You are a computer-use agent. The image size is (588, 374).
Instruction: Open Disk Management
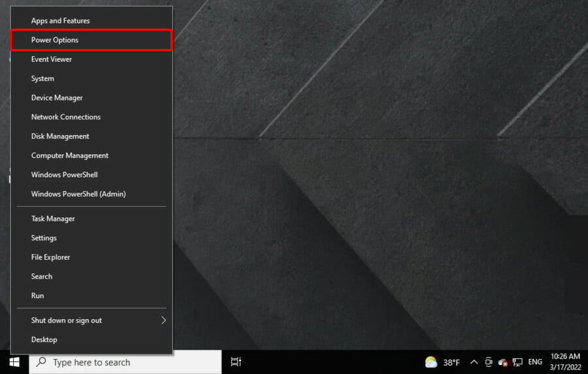click(x=91, y=136)
